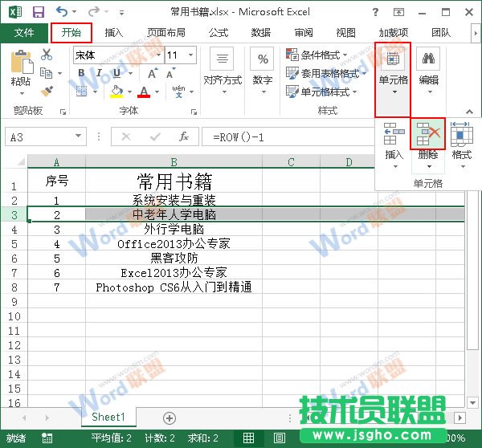Screen dimensions: 482x448
Task: Click the Save icon in quick access toolbar
Action: [38, 12]
